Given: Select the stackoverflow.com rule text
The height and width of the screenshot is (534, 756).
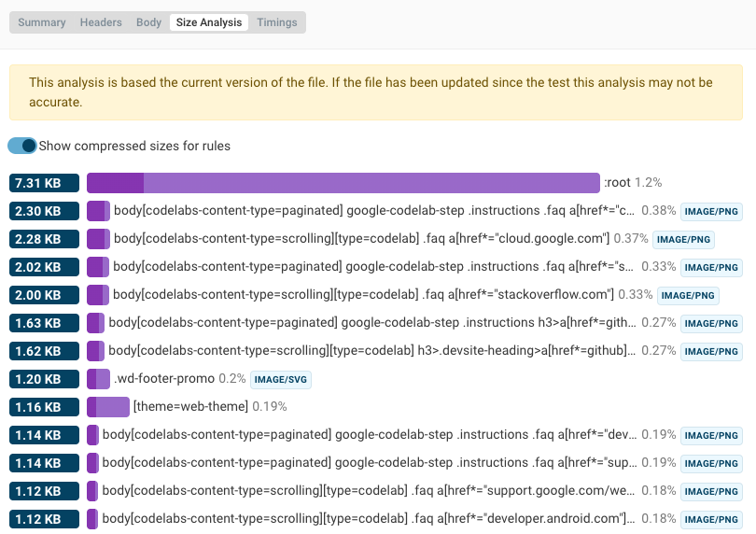Looking at the screenshot, I should tap(364, 295).
